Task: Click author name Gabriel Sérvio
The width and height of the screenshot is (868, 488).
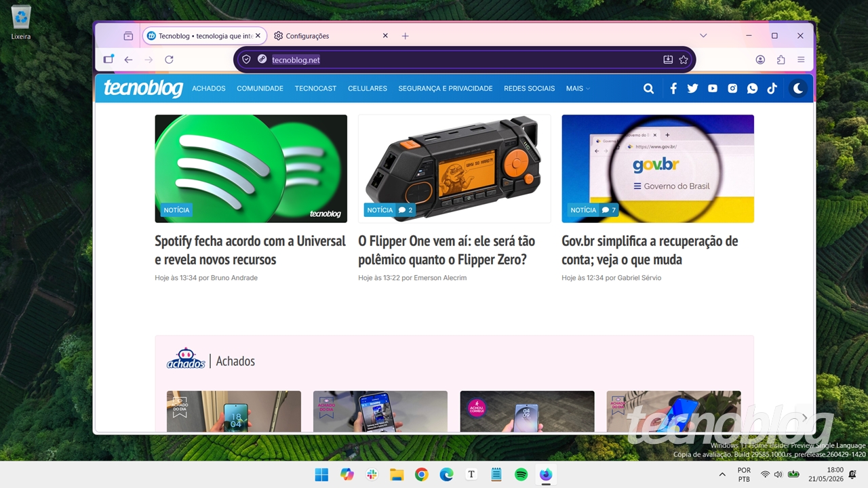Action: click(639, 278)
